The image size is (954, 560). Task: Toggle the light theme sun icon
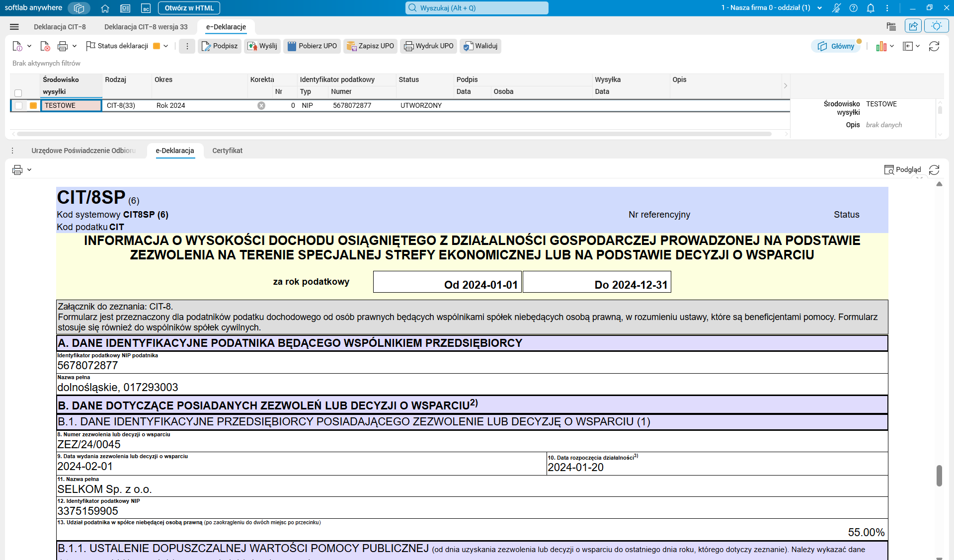point(937,26)
